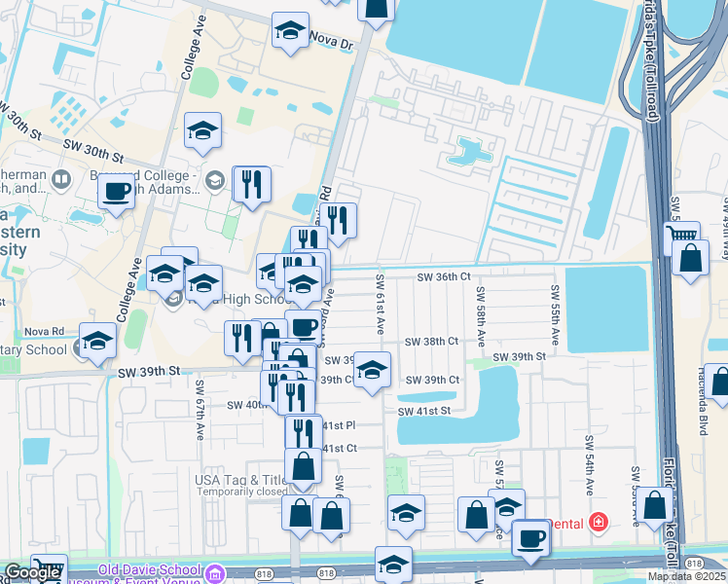Open Old Davie School museum pin icon

[214, 573]
